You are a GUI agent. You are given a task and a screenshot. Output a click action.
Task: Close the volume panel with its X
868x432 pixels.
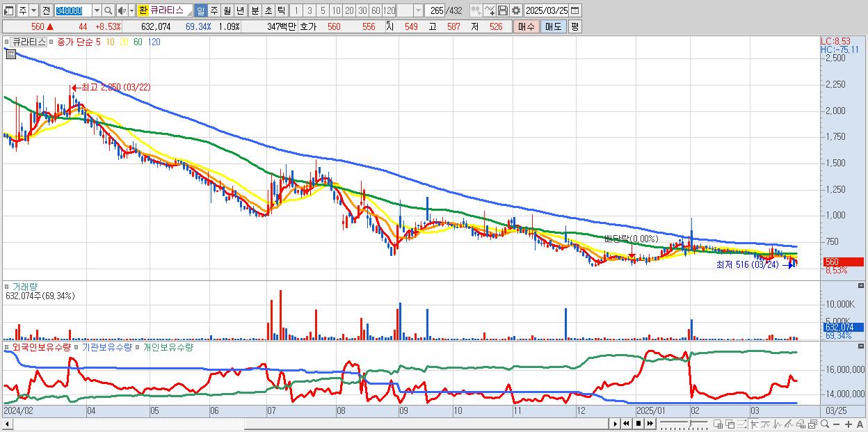861,285
